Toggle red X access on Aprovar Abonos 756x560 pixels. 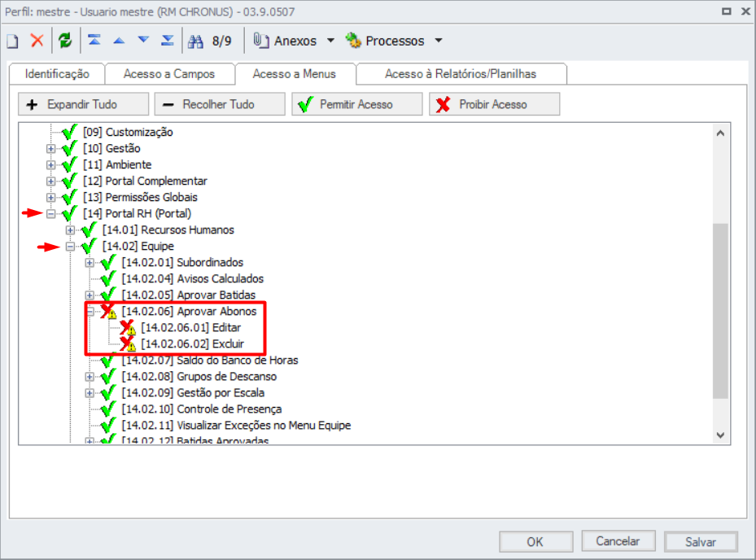point(108,311)
